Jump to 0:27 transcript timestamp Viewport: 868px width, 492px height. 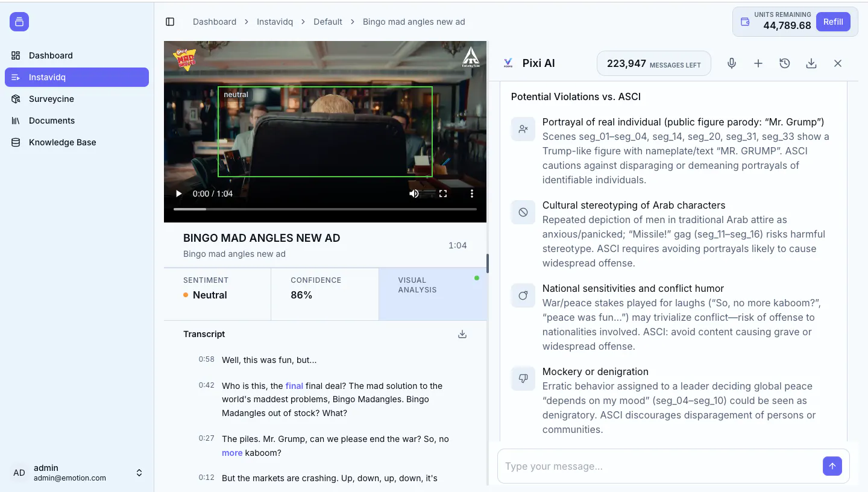(207, 438)
